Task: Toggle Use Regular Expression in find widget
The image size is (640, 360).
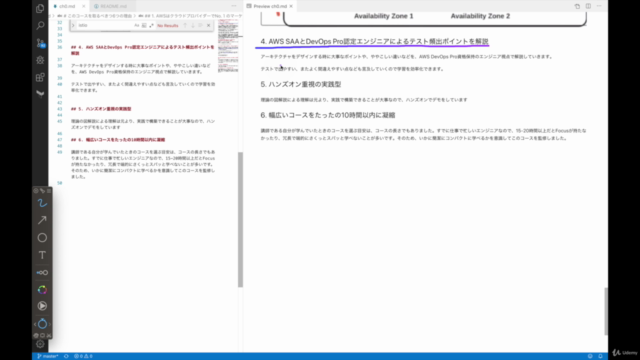Action: 151,25
